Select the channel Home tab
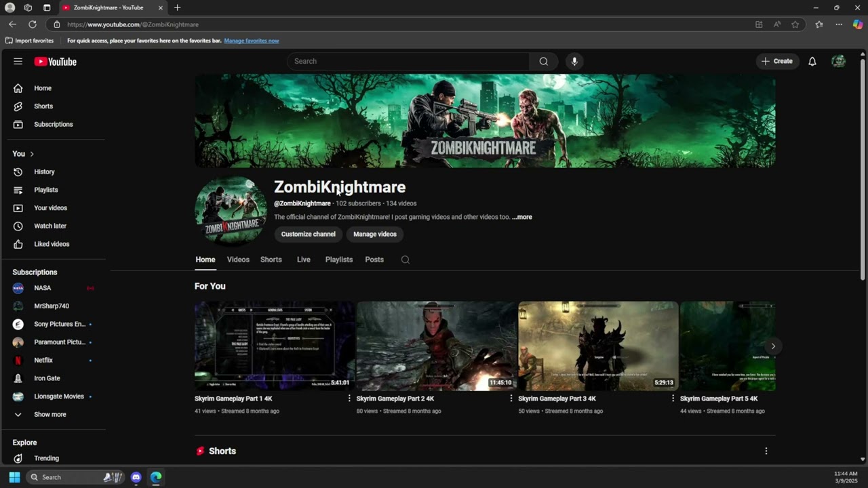 [x=205, y=260]
